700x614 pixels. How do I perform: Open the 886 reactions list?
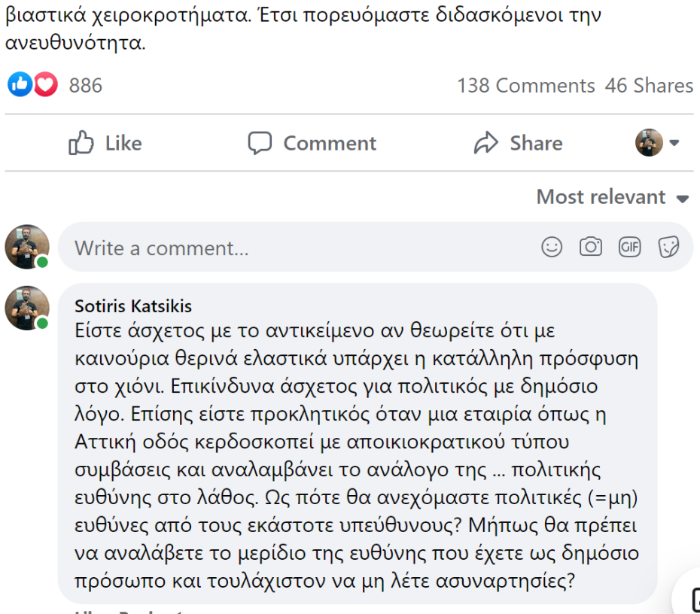[x=85, y=86]
